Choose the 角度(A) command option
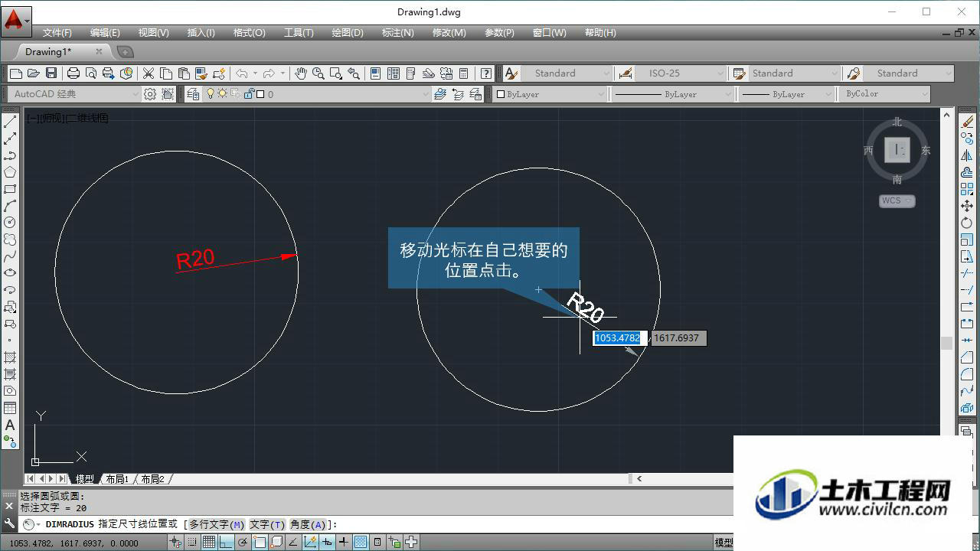This screenshot has width=980, height=551. click(308, 524)
